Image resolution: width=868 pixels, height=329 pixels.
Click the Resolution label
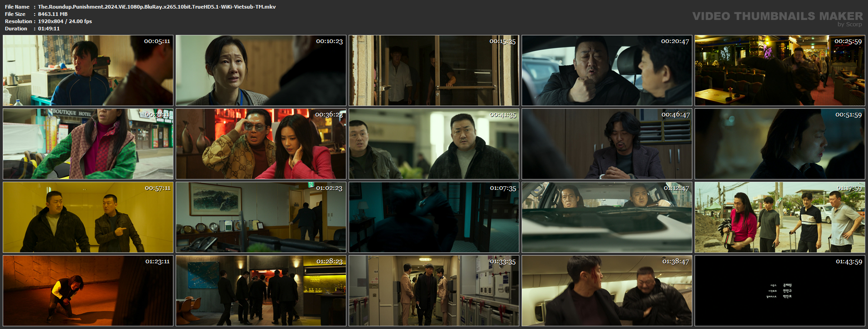pyautogui.click(x=19, y=21)
